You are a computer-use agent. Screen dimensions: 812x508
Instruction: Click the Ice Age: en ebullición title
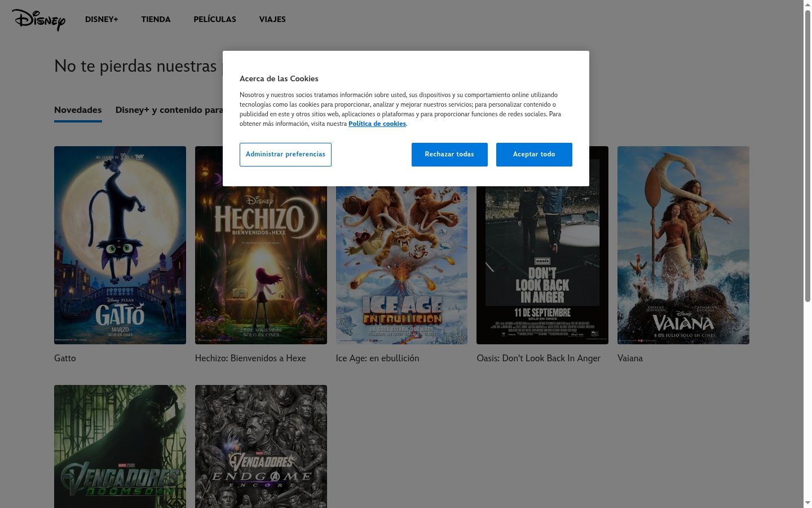click(x=377, y=358)
